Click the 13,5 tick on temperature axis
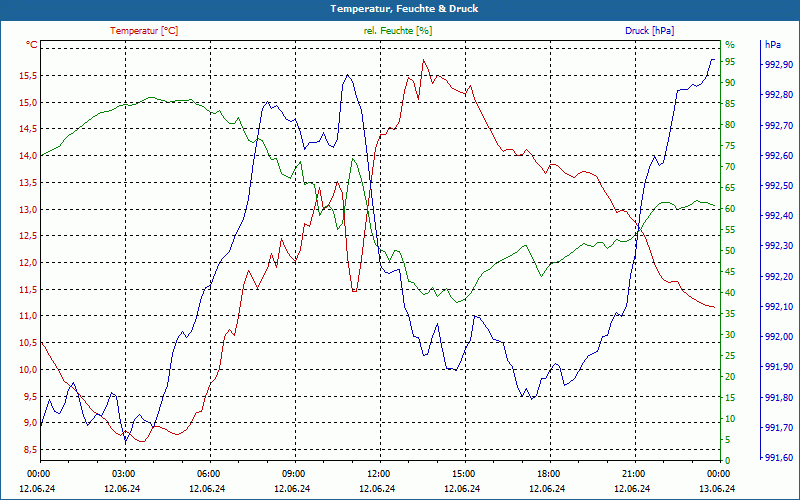Image resolution: width=800 pixels, height=500 pixels. click(28, 183)
